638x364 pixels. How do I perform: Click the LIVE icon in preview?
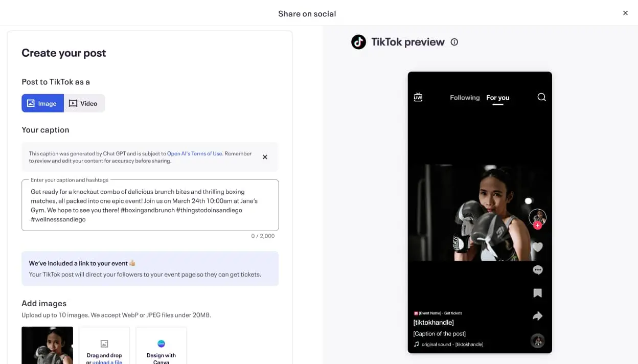(418, 97)
